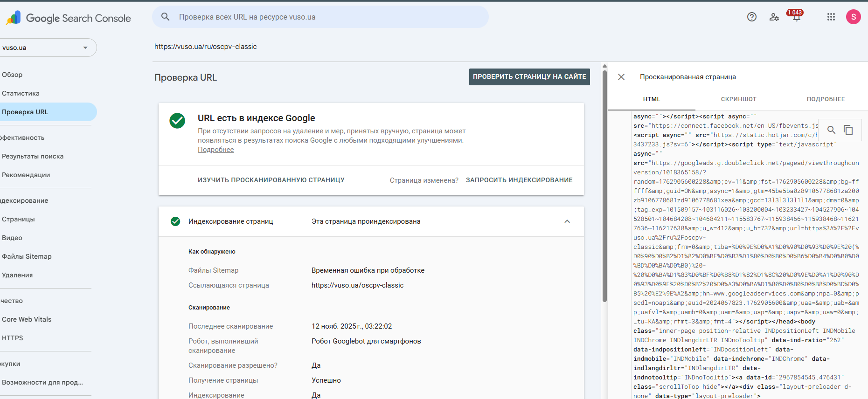
Task: Click ПРОВЕРИТЬ СТРАНИЦУ НА САЙТЕ button
Action: point(529,77)
